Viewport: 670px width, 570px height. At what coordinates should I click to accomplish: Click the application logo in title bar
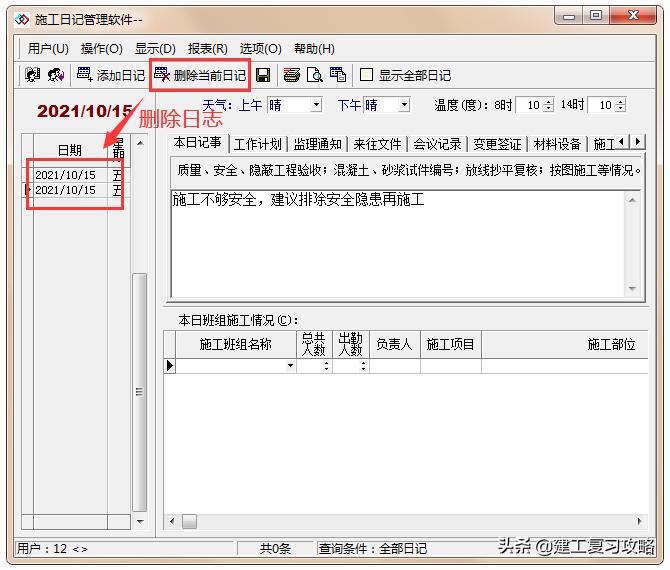(22, 19)
